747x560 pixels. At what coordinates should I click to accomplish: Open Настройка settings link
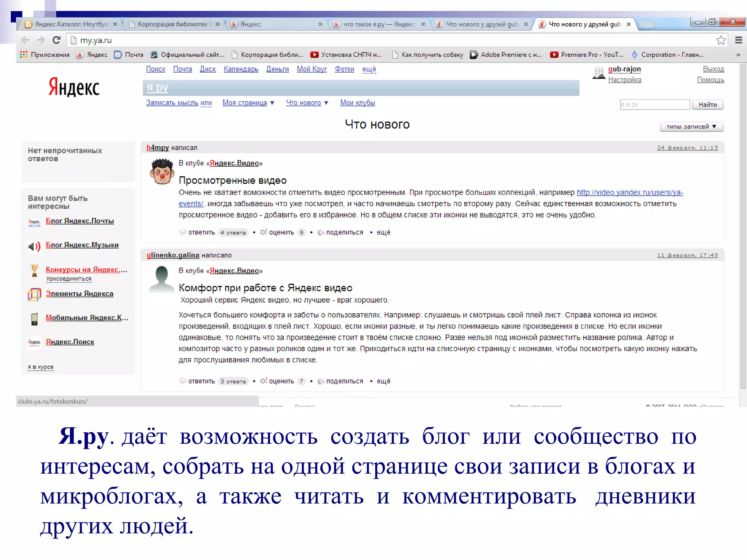(x=624, y=79)
